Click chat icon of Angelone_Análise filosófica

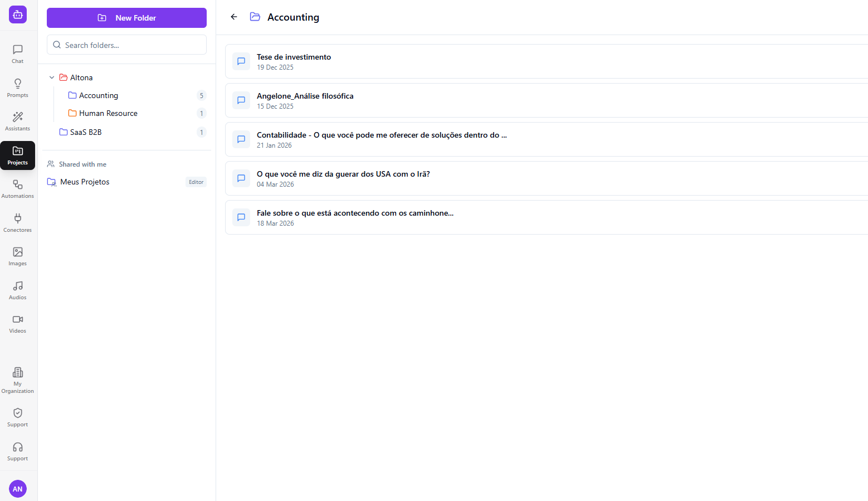[241, 100]
